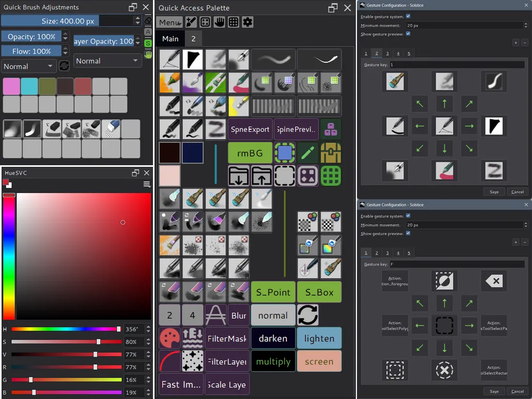Select gesture tab 5 in top window
Viewport: 532px width, 399px height.
coord(409,54)
